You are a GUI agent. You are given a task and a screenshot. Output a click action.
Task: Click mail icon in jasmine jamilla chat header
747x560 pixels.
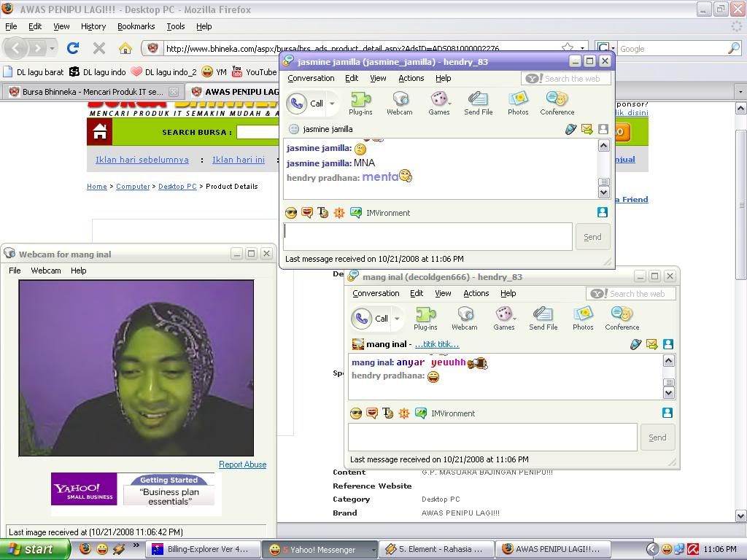pos(587,129)
